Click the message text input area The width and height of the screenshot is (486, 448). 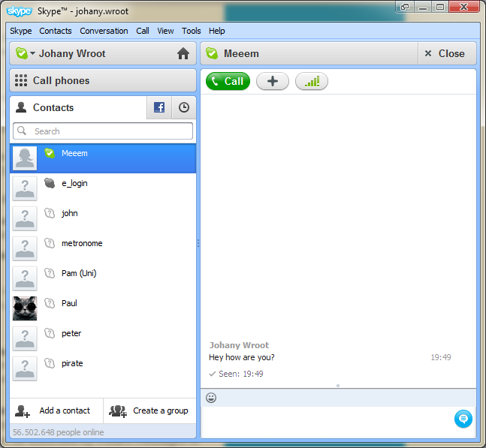(x=327, y=422)
